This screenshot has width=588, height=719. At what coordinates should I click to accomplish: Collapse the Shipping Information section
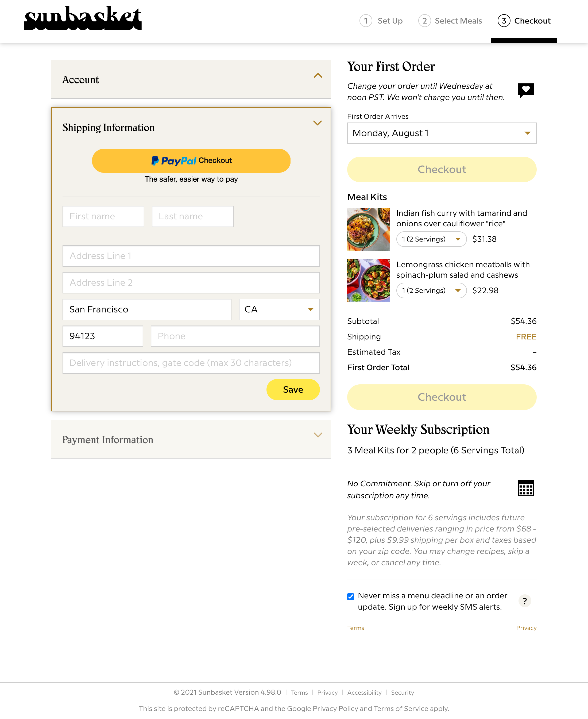coord(318,123)
